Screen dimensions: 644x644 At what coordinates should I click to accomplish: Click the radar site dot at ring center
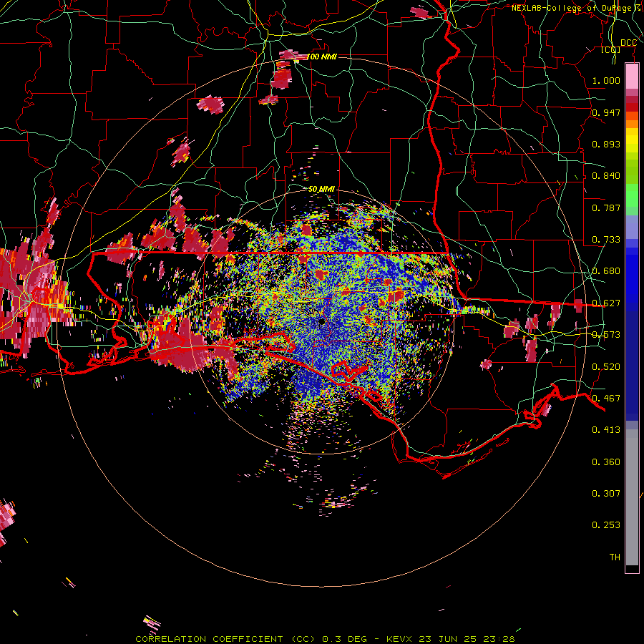pos(322,321)
